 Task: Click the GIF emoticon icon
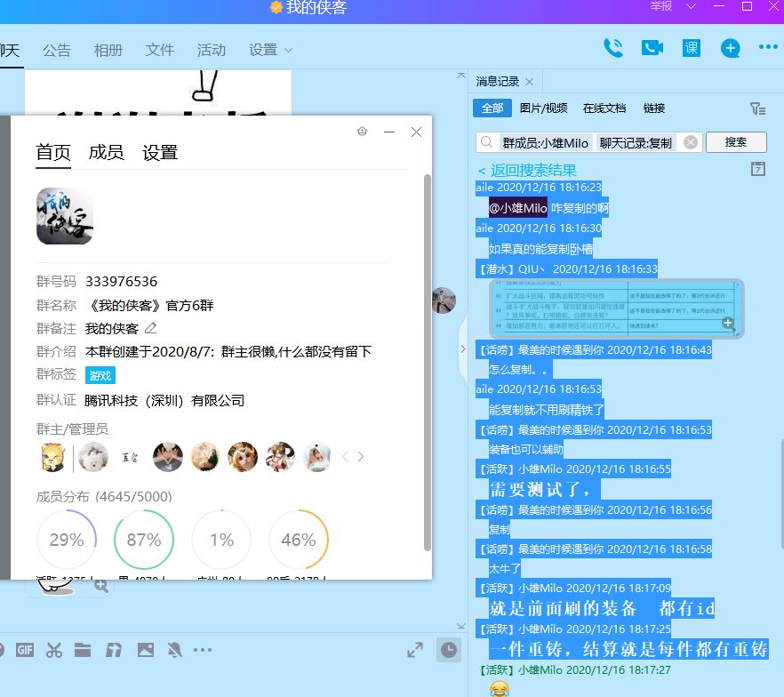(x=25, y=650)
